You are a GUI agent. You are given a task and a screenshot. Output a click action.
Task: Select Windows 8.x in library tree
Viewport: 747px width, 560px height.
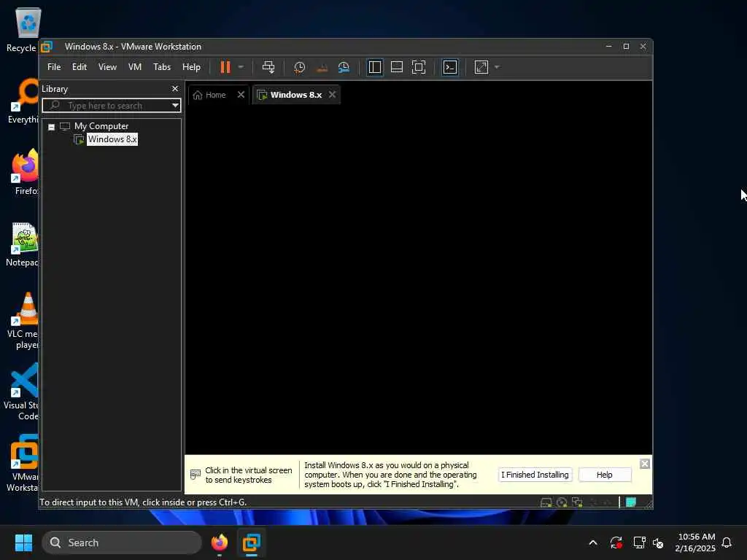(112, 139)
